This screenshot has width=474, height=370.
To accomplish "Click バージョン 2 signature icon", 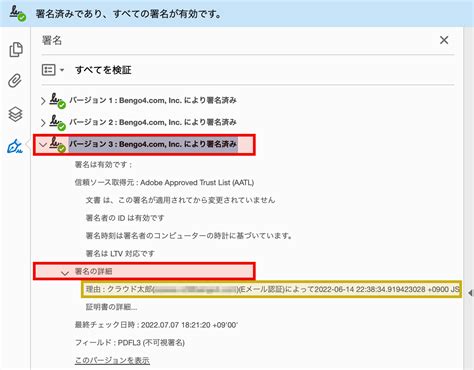I will coord(57,123).
